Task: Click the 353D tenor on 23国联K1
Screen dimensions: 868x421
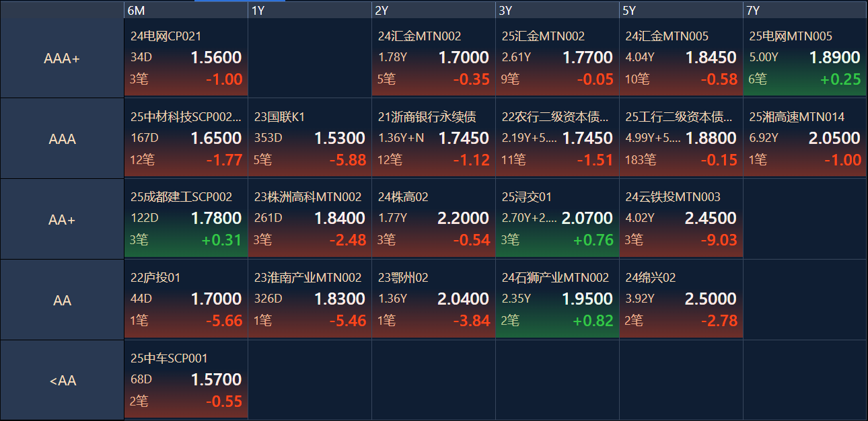Action: [x=268, y=139]
